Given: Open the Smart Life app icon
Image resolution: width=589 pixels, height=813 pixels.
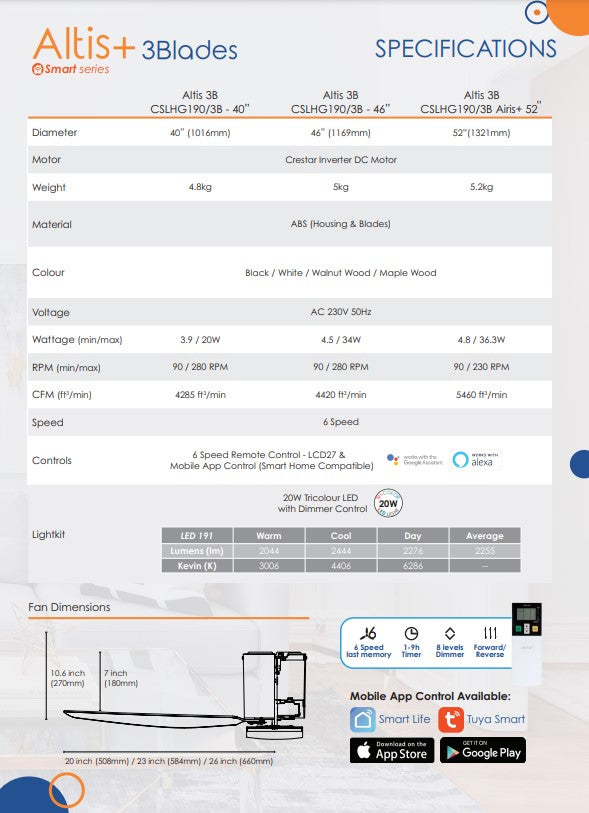Looking at the screenshot, I should coord(362,720).
